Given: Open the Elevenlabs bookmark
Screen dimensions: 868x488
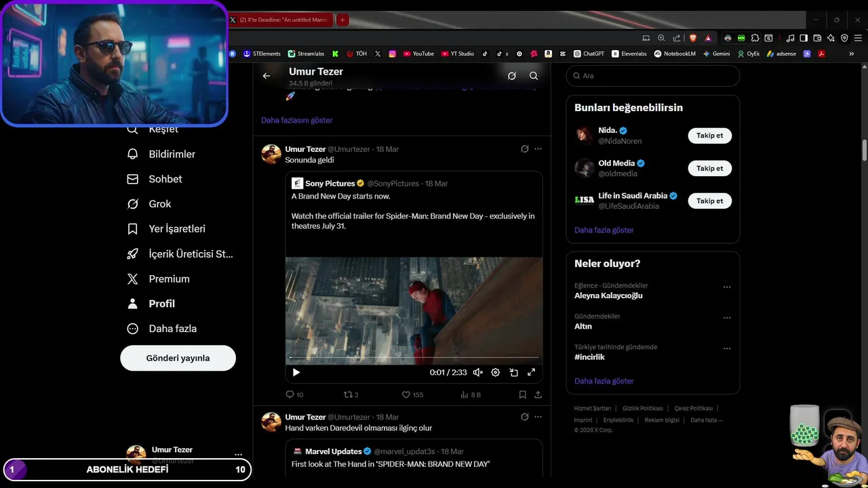Looking at the screenshot, I should 629,54.
